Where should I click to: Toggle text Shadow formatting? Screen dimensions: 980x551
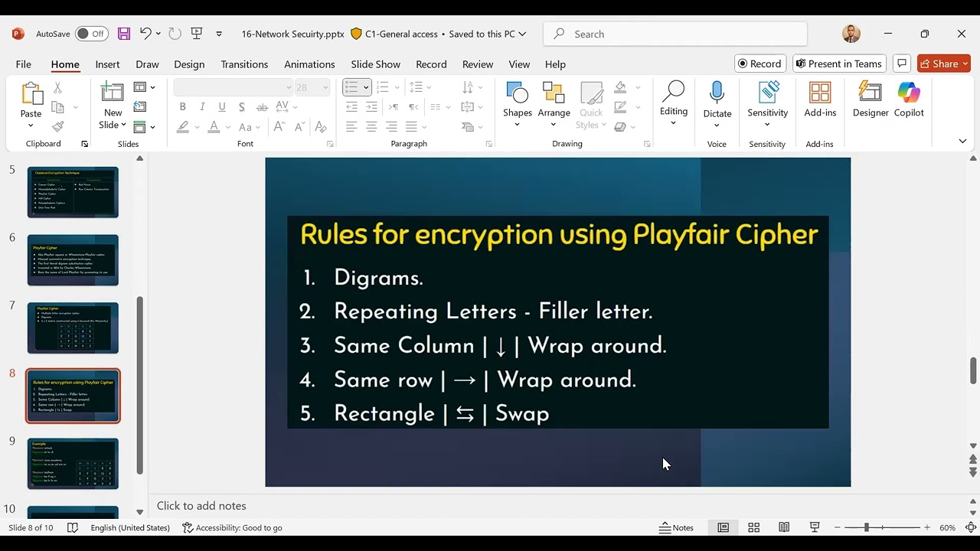click(242, 107)
